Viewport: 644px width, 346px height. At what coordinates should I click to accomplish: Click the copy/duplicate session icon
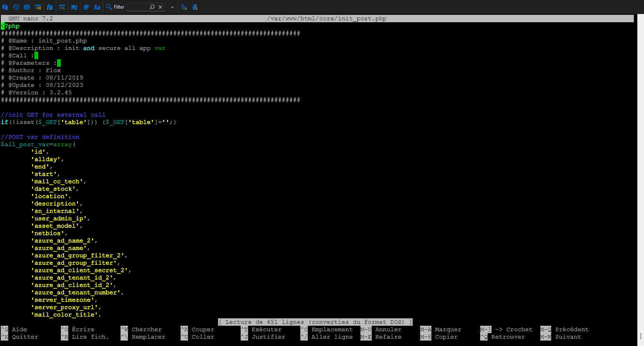pyautogui.click(x=5, y=7)
